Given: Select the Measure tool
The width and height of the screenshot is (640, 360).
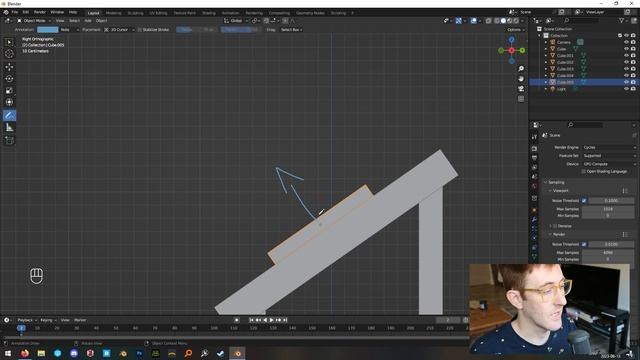Looking at the screenshot, I should click(9, 128).
